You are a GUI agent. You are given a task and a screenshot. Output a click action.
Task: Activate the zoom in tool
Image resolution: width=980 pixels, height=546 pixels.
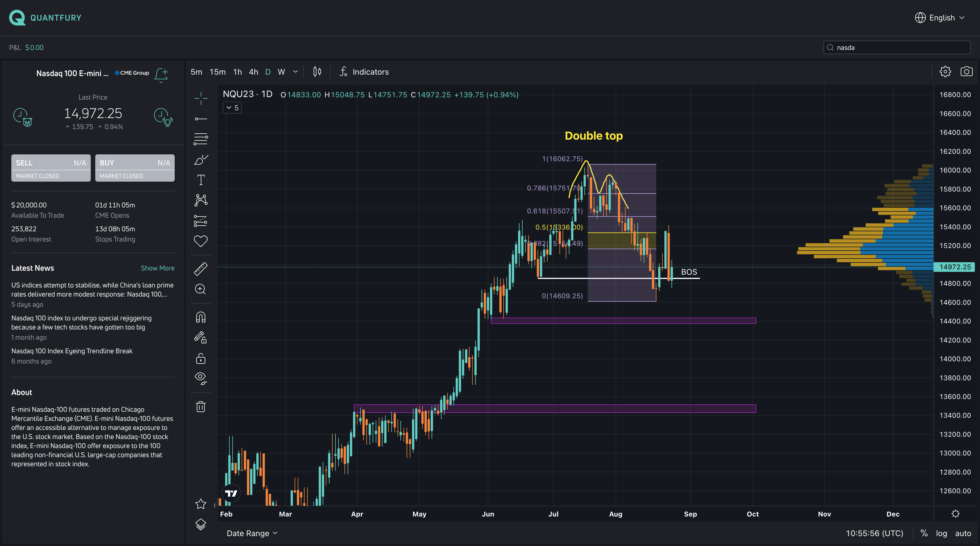click(x=200, y=289)
